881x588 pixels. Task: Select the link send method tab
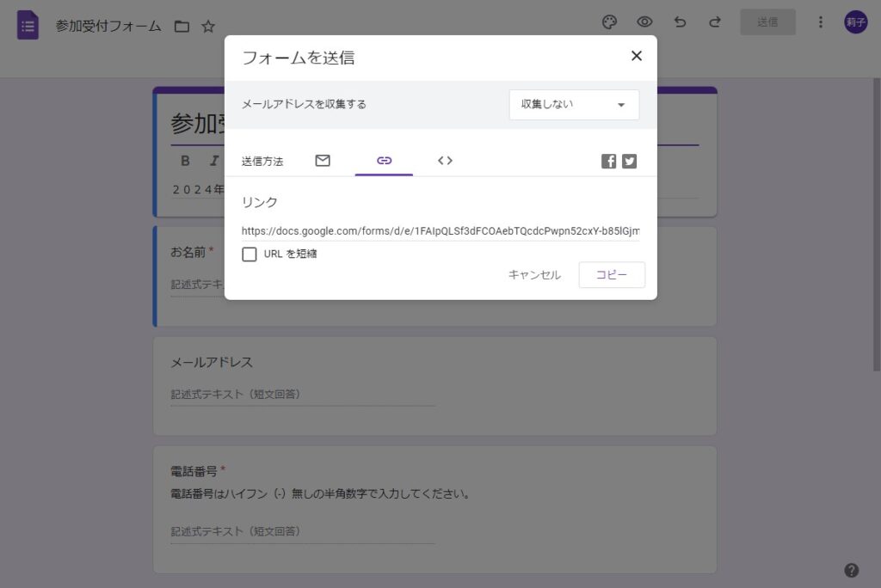click(384, 161)
